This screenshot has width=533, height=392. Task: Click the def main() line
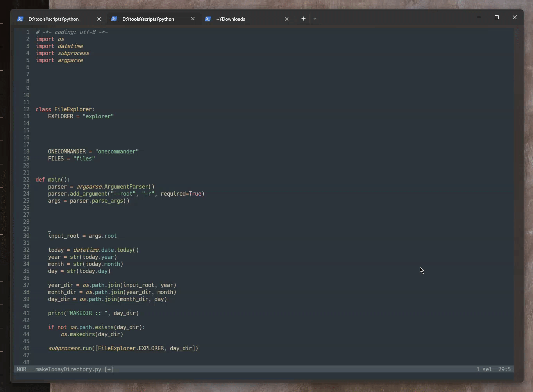coord(52,180)
